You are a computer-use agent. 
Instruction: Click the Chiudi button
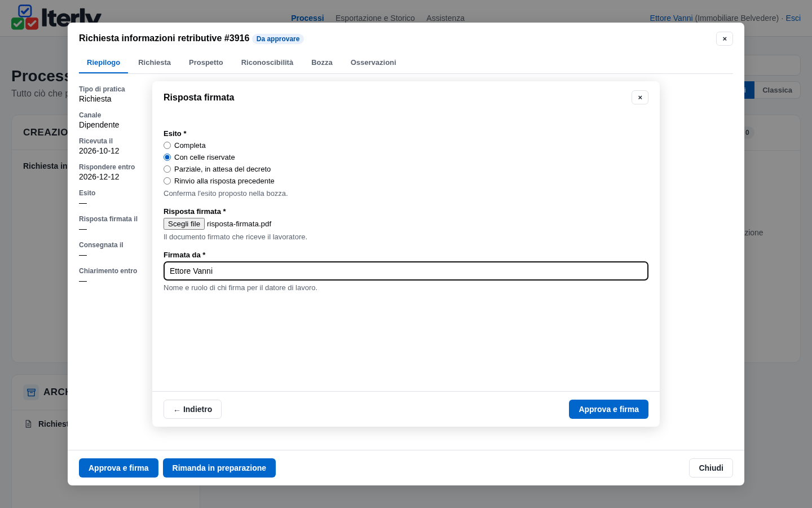tap(711, 468)
